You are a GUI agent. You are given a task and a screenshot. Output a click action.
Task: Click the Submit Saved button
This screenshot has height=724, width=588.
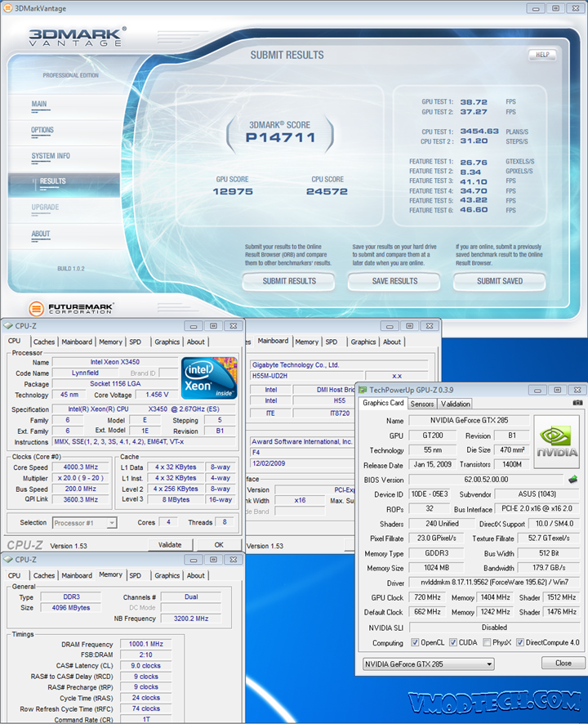point(499,281)
